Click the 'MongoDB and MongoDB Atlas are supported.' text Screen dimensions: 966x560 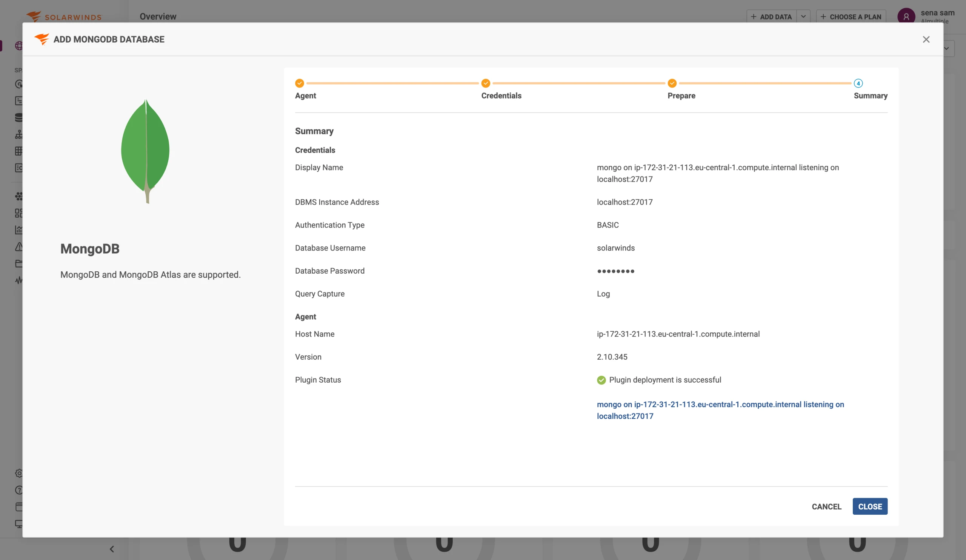150,275
